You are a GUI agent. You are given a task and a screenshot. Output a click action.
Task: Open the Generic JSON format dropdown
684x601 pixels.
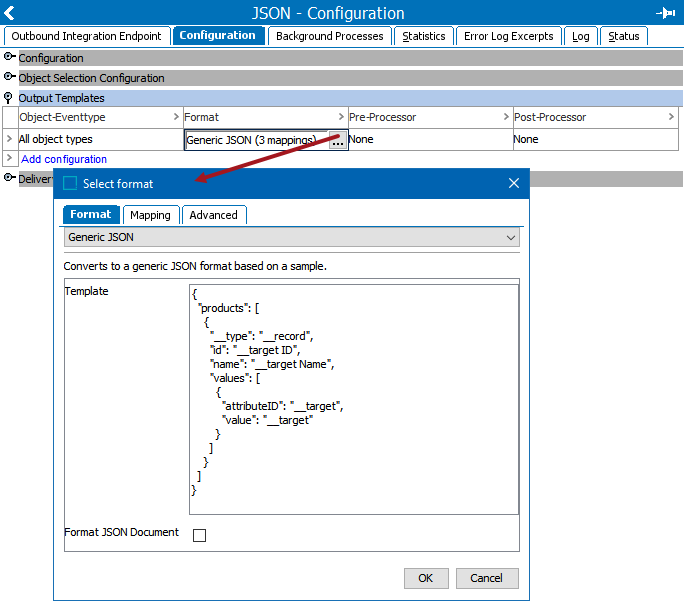(511, 238)
